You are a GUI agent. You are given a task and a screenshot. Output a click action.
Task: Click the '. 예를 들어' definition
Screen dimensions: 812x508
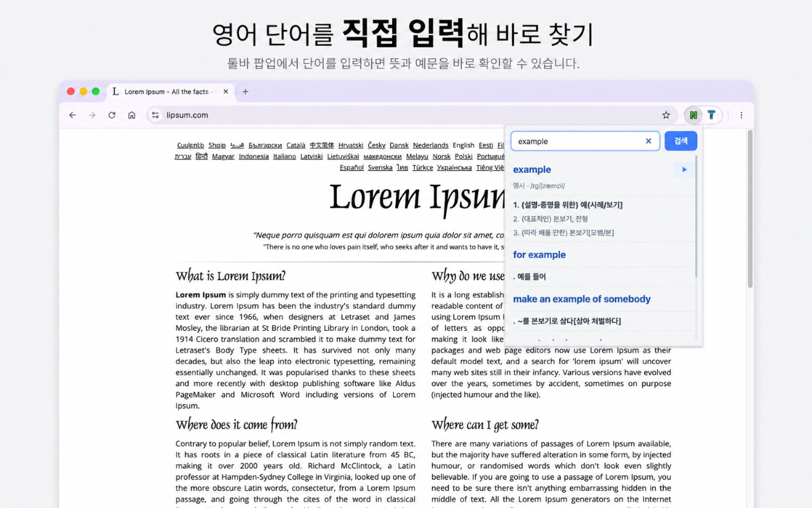pos(529,277)
